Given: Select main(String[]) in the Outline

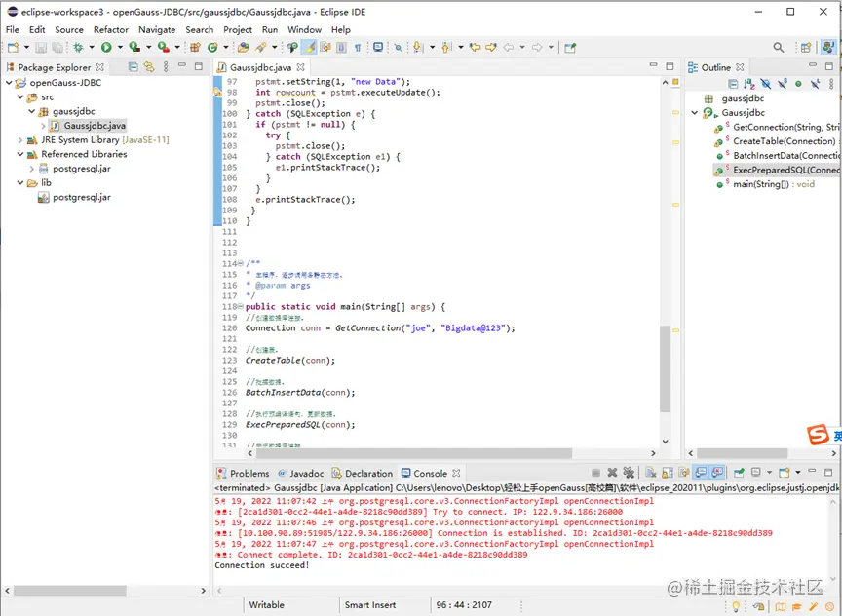Looking at the screenshot, I should [x=759, y=183].
